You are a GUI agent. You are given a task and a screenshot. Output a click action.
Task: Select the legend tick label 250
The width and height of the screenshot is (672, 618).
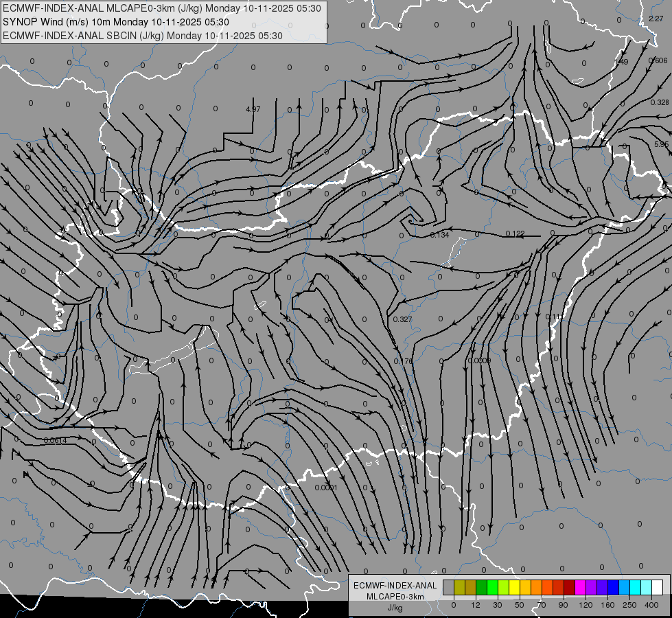629,605
